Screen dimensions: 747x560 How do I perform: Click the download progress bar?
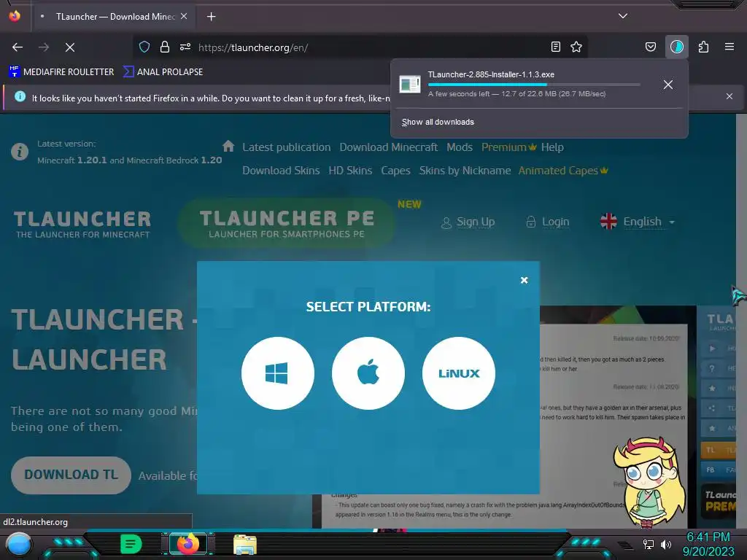pos(534,85)
